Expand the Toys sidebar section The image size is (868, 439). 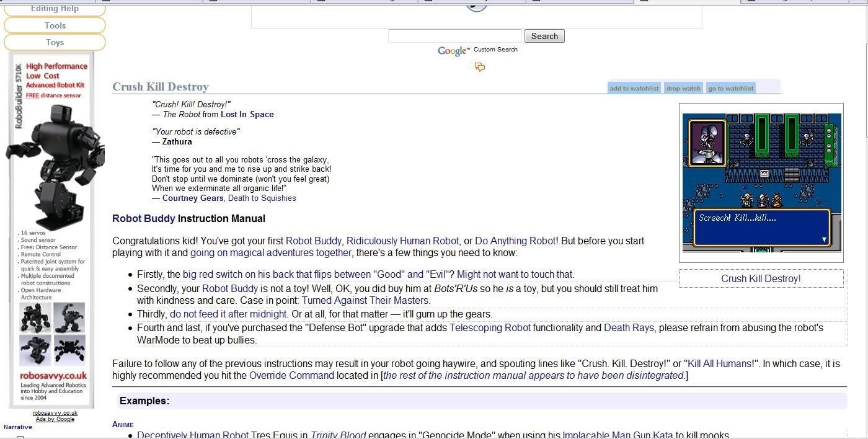[x=55, y=42]
